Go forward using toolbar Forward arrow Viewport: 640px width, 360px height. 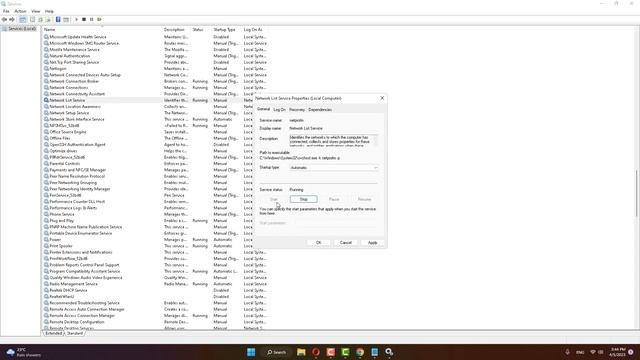12,20
